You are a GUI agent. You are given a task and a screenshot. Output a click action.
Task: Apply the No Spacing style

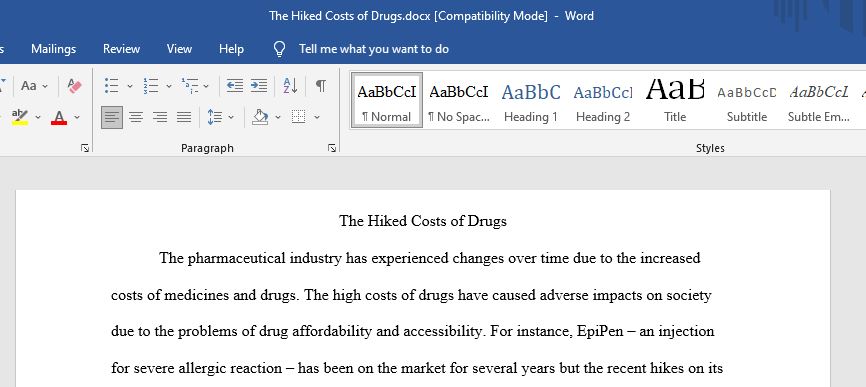(459, 100)
